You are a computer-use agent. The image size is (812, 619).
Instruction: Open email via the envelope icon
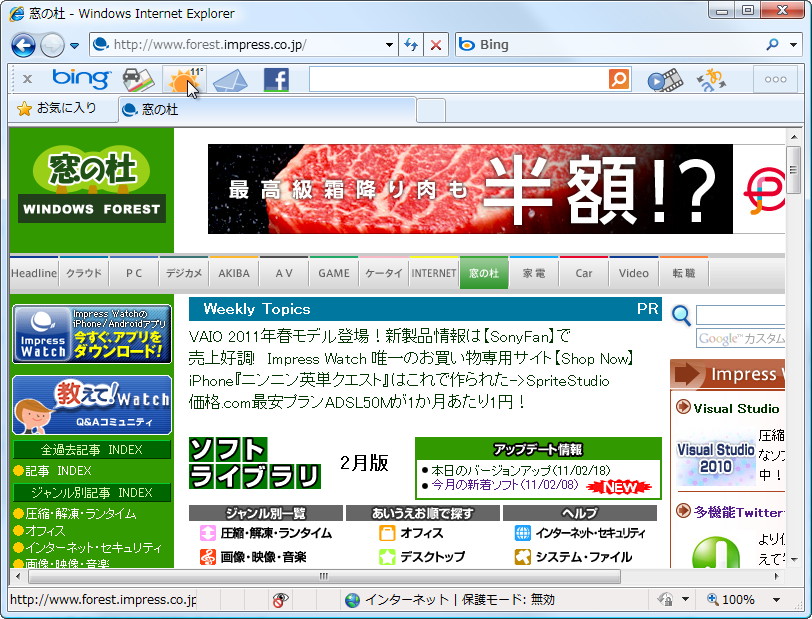tap(232, 79)
